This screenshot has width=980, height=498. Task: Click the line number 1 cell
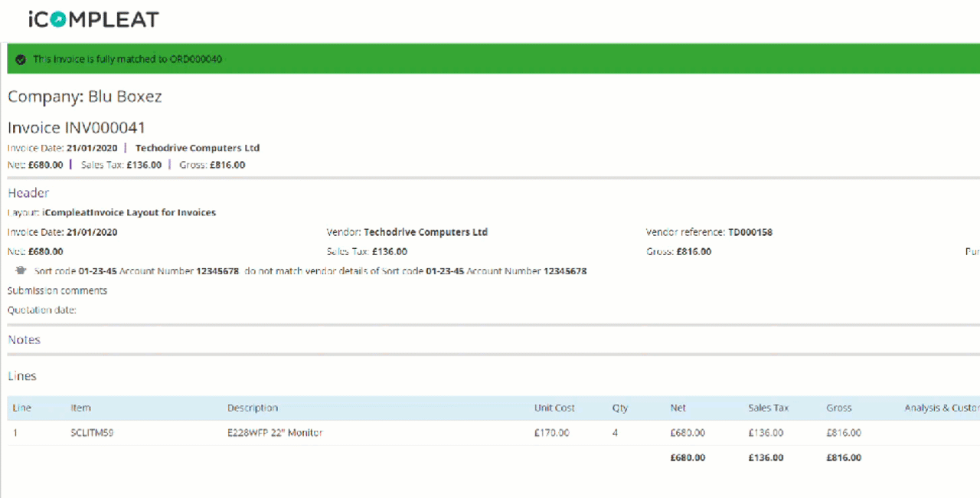(15, 433)
